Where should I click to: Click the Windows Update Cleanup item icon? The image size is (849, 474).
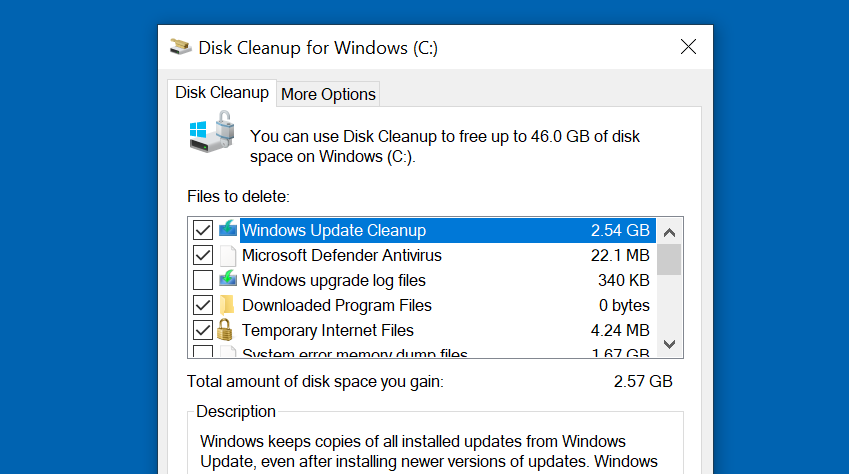point(228,230)
